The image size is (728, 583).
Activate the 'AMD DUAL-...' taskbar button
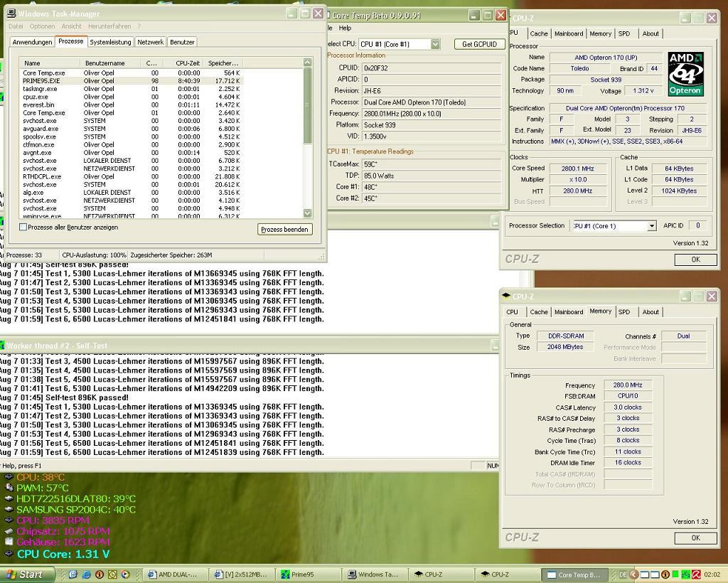click(x=176, y=574)
